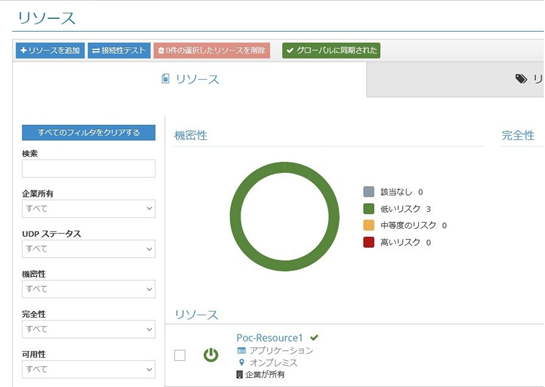Click the application icon beside アプリケーション
The width and height of the screenshot is (545, 387).
[241, 350]
